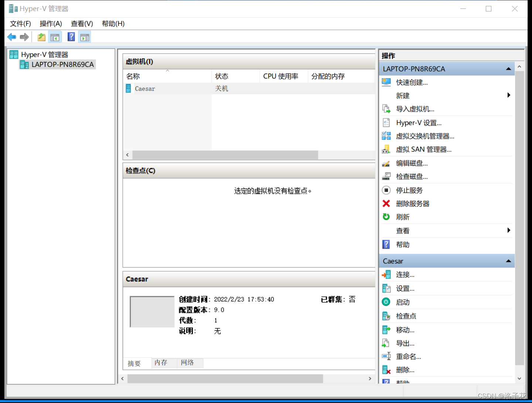532x403 pixels.
Task: Select the Caesar row in the VM list
Action: pos(249,89)
